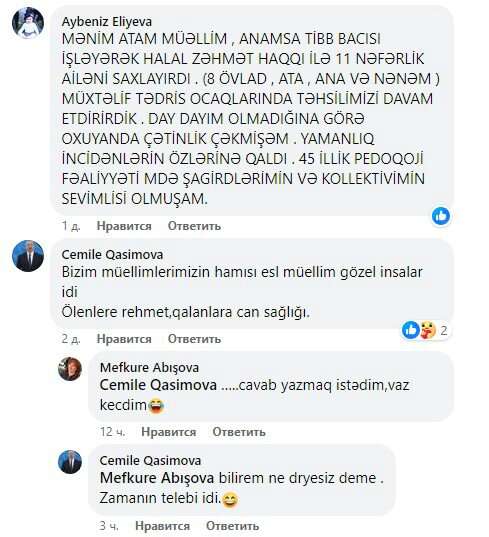Screen dimensions: 489x537
Task: Open tagged Mefkure Abışova mention in last reply
Action: pyautogui.click(x=157, y=478)
